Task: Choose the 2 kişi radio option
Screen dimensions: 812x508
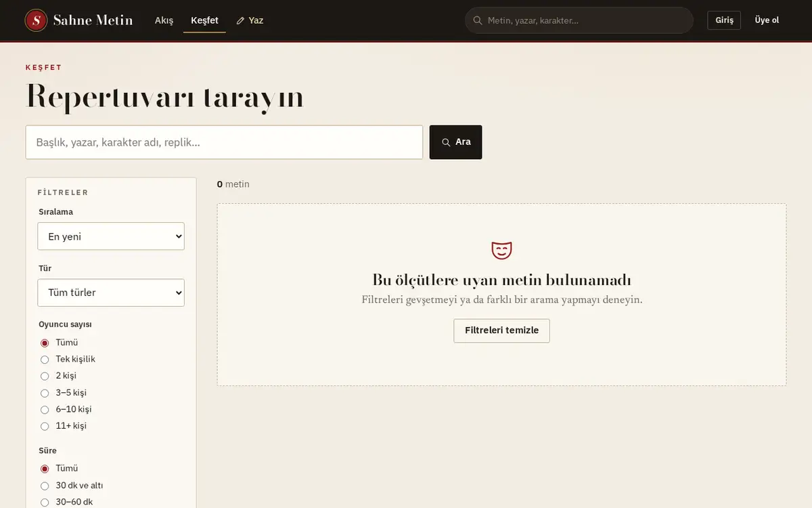Action: coord(45,376)
